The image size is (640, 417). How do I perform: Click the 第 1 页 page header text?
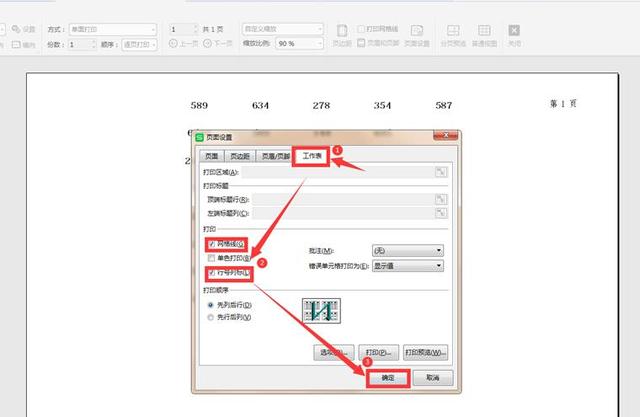[563, 104]
